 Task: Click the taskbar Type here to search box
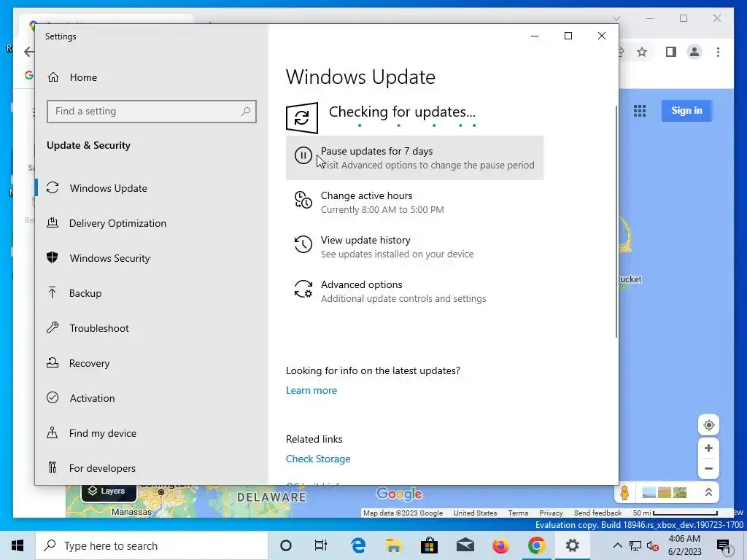pyautogui.click(x=152, y=545)
